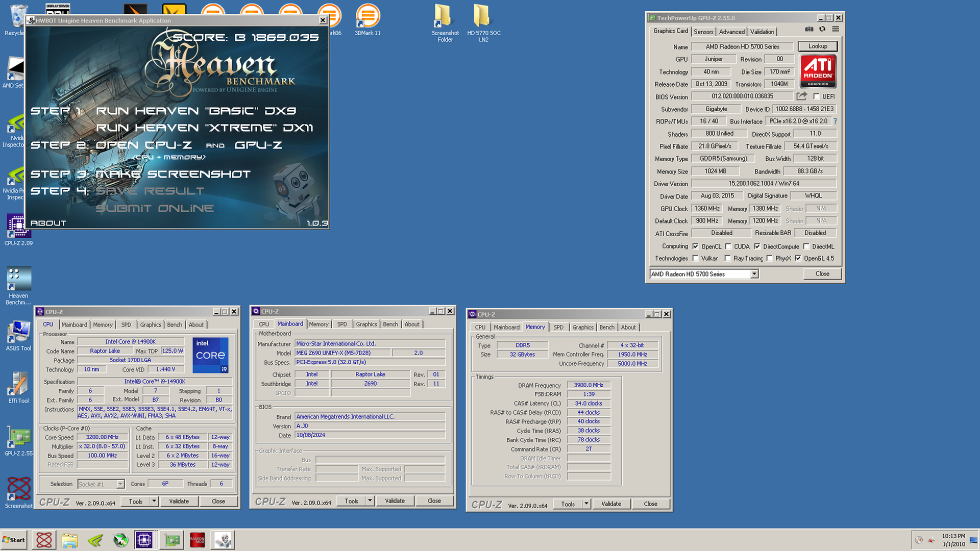Image resolution: width=980 pixels, height=551 pixels.
Task: Switch to the Sensors tab in GPU-Z
Action: tap(703, 32)
